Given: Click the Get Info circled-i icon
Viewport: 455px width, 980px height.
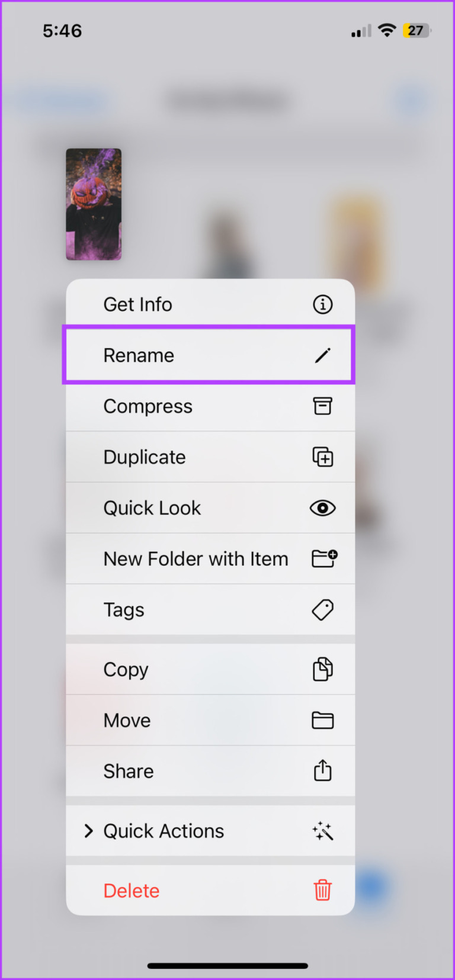Looking at the screenshot, I should pyautogui.click(x=322, y=304).
